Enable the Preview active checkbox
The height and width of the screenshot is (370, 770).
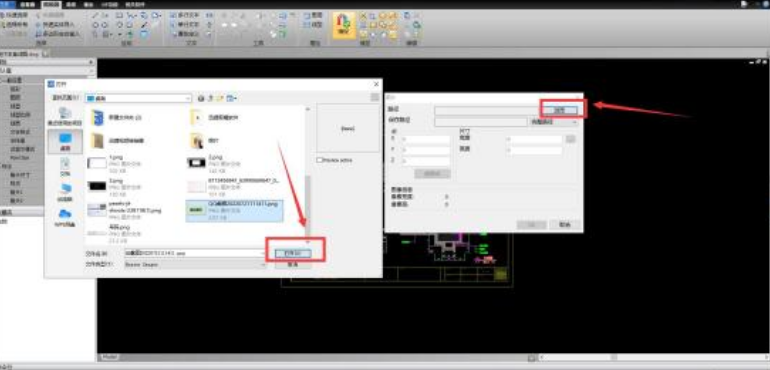click(x=320, y=160)
